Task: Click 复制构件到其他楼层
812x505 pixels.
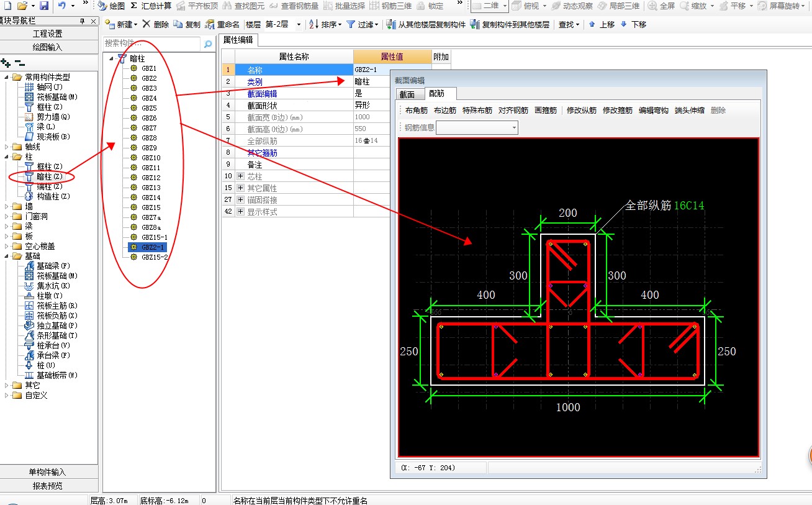Action: coord(510,24)
